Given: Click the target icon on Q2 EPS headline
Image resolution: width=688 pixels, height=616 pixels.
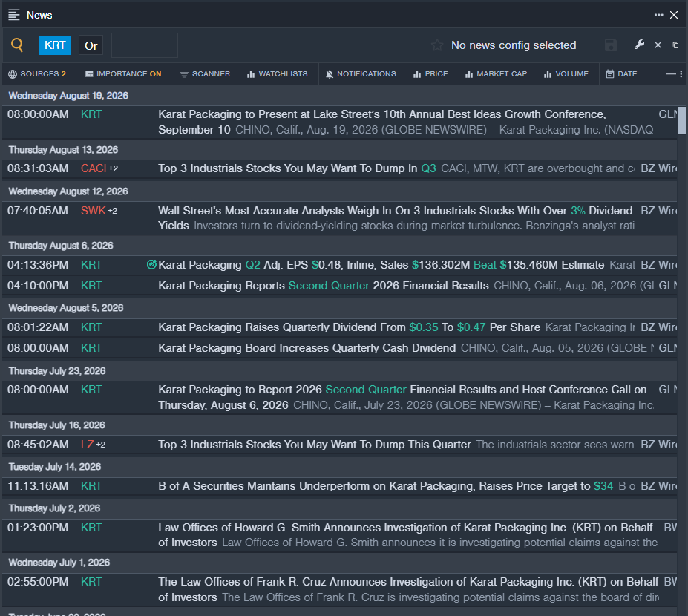Looking at the screenshot, I should 151,264.
